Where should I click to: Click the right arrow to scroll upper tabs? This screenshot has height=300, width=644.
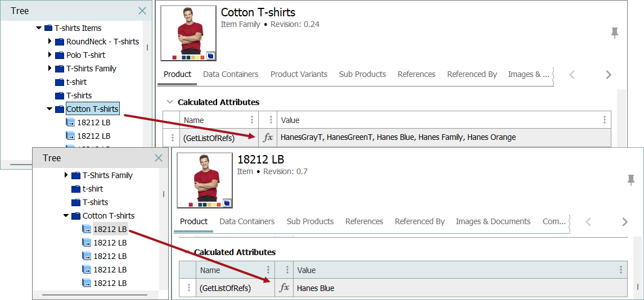coord(608,75)
